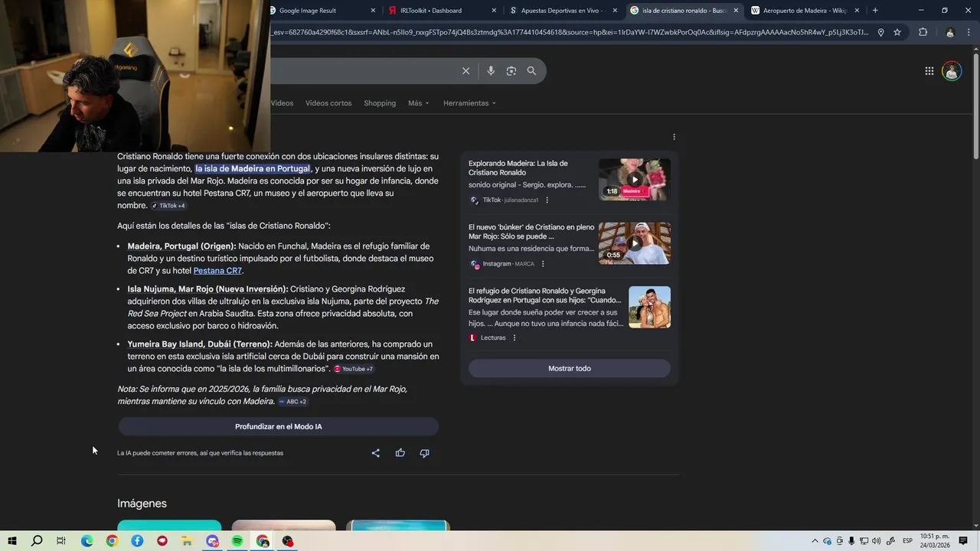Select the Videos search filter
980x551 pixels.
point(282,103)
